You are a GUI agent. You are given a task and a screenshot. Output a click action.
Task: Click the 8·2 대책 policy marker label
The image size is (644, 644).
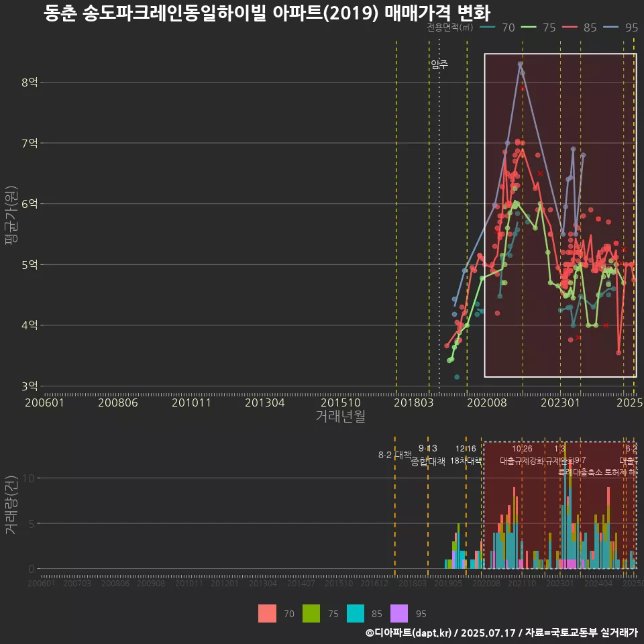click(x=394, y=455)
